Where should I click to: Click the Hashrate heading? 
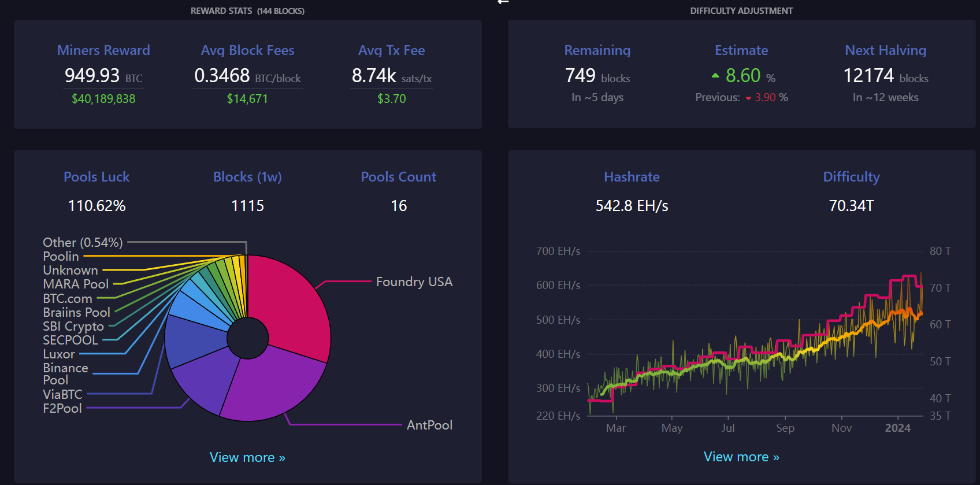632,177
